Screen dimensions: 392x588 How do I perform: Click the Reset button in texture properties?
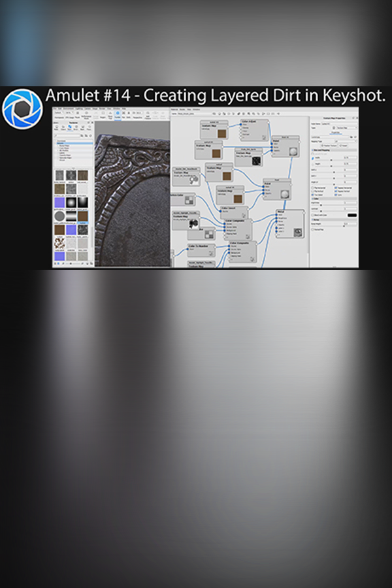pos(344,146)
